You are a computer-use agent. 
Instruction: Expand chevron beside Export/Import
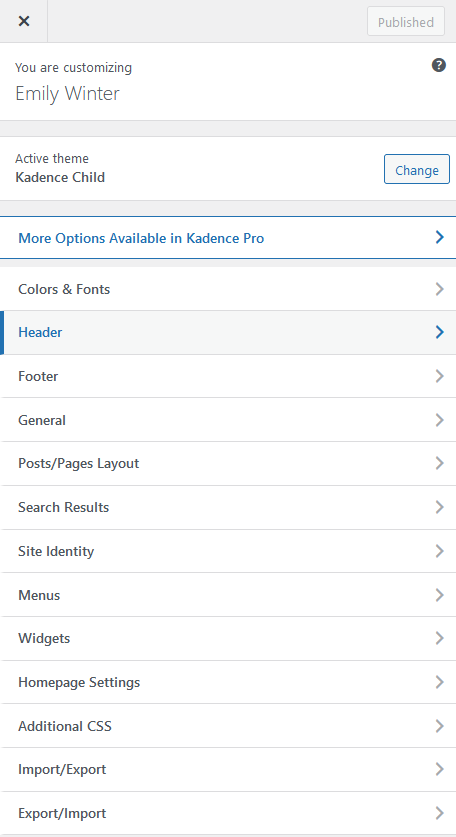[439, 813]
